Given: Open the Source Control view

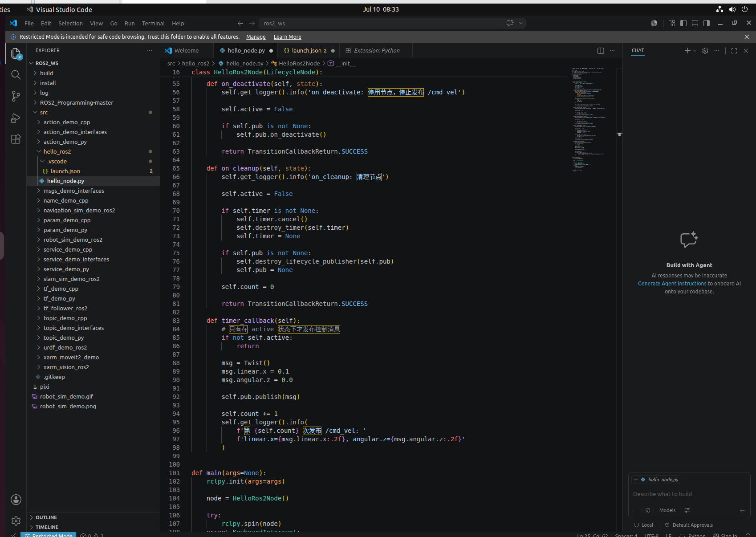Looking at the screenshot, I should (x=16, y=96).
